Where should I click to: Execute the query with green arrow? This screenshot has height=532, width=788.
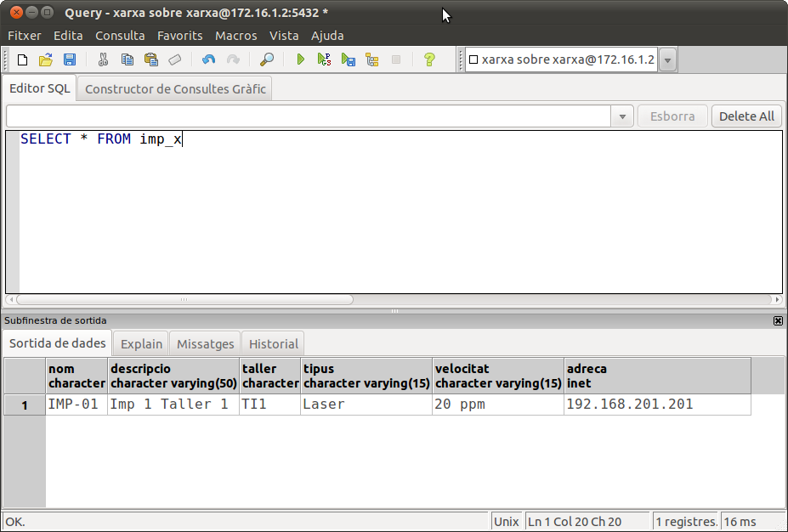(300, 59)
